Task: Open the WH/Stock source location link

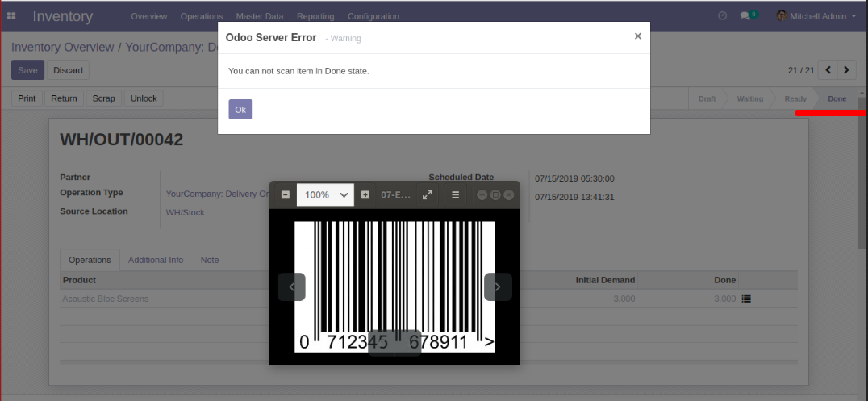Action: 186,212
